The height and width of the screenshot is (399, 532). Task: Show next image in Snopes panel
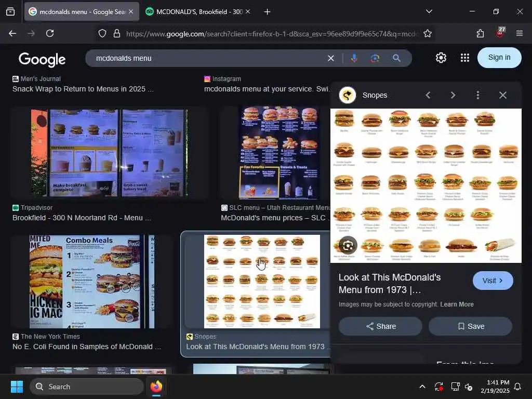click(453, 95)
